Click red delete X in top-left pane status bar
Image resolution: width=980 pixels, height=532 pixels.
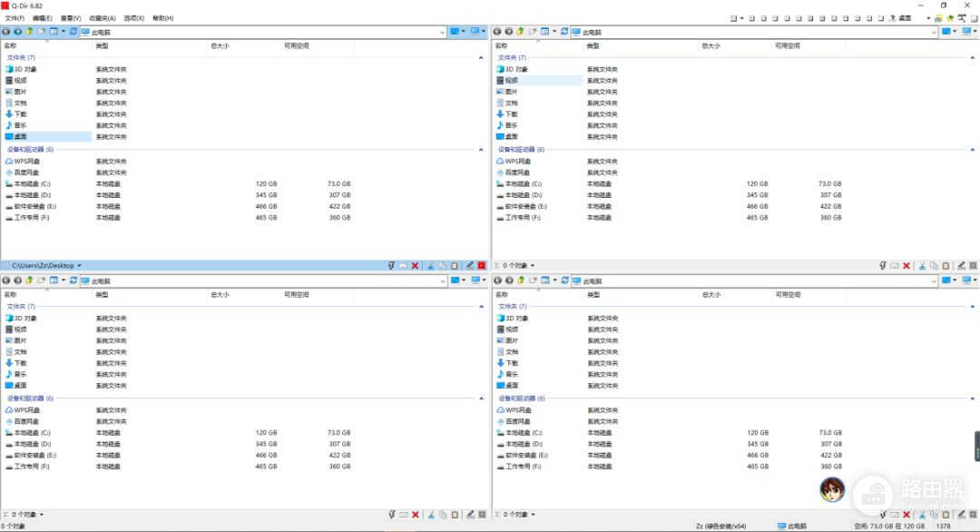pos(416,266)
